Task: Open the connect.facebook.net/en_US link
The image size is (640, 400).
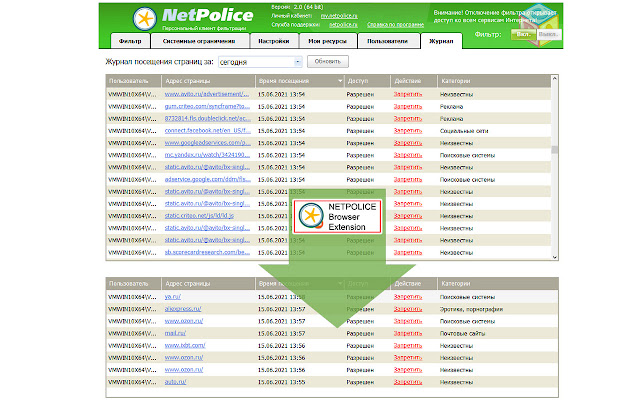Action: pos(207,131)
